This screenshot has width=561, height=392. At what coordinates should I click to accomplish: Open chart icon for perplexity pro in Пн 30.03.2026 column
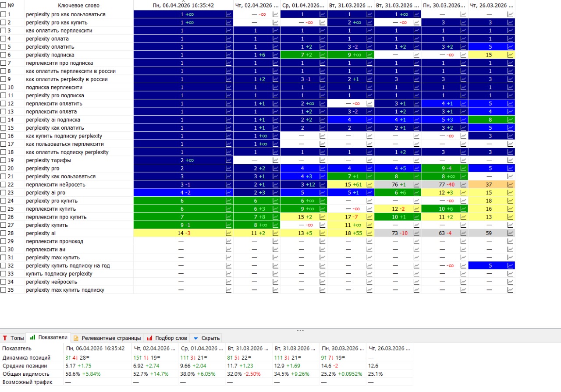[463, 169]
